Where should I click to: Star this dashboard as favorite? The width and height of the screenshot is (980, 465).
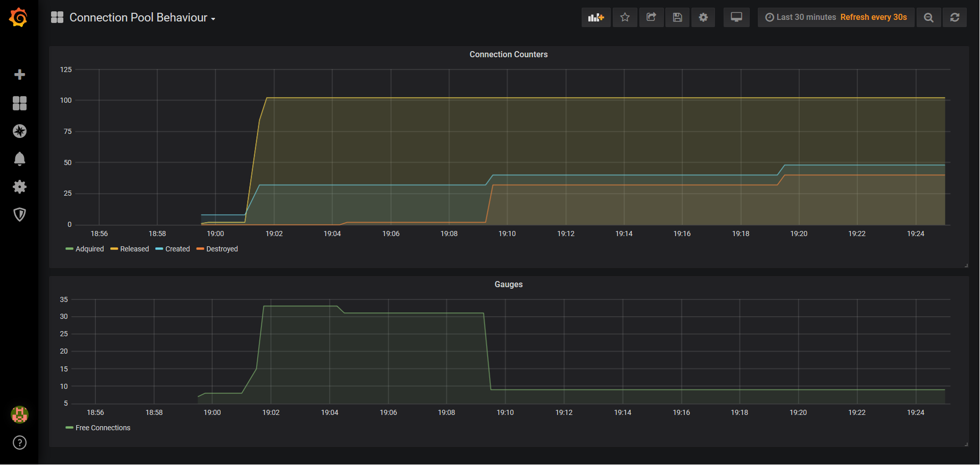tap(625, 17)
